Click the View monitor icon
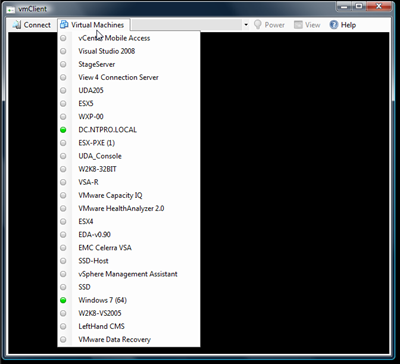 298,25
